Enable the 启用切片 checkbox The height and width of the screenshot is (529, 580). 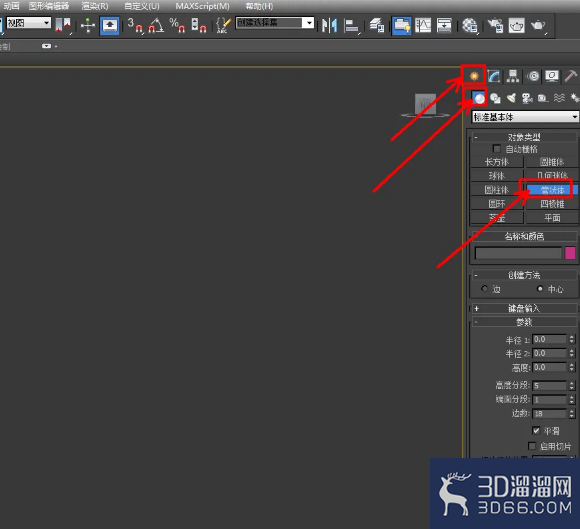(x=532, y=446)
